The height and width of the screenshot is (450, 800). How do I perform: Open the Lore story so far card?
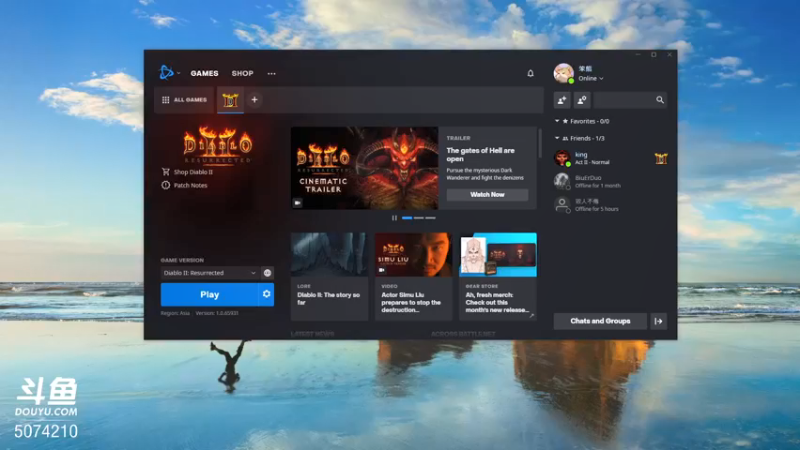click(330, 277)
